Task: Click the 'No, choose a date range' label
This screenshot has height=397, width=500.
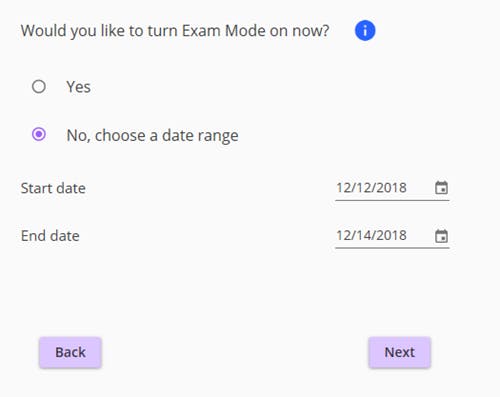Action: tap(152, 136)
